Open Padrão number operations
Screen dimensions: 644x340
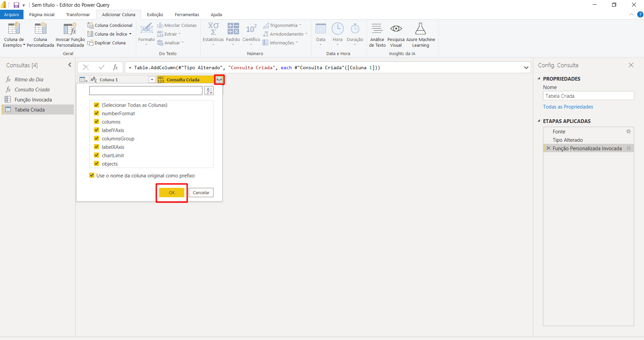[x=233, y=34]
